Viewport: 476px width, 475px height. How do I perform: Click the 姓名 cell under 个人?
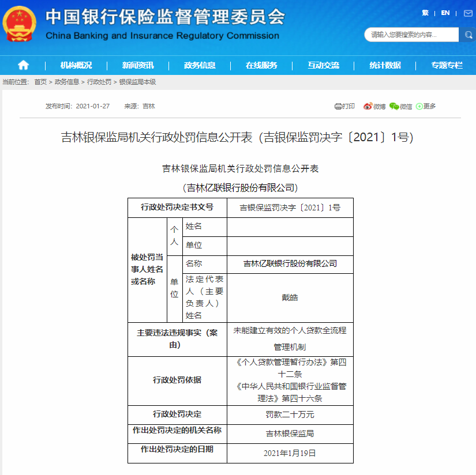point(205,227)
